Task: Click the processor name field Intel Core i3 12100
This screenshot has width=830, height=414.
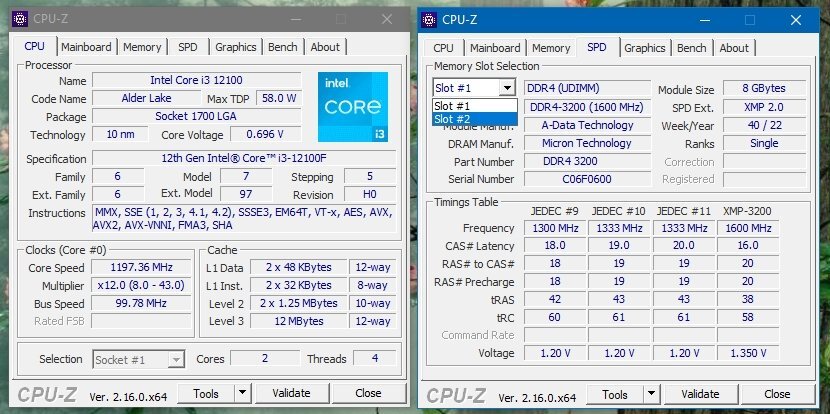Action: [x=196, y=80]
